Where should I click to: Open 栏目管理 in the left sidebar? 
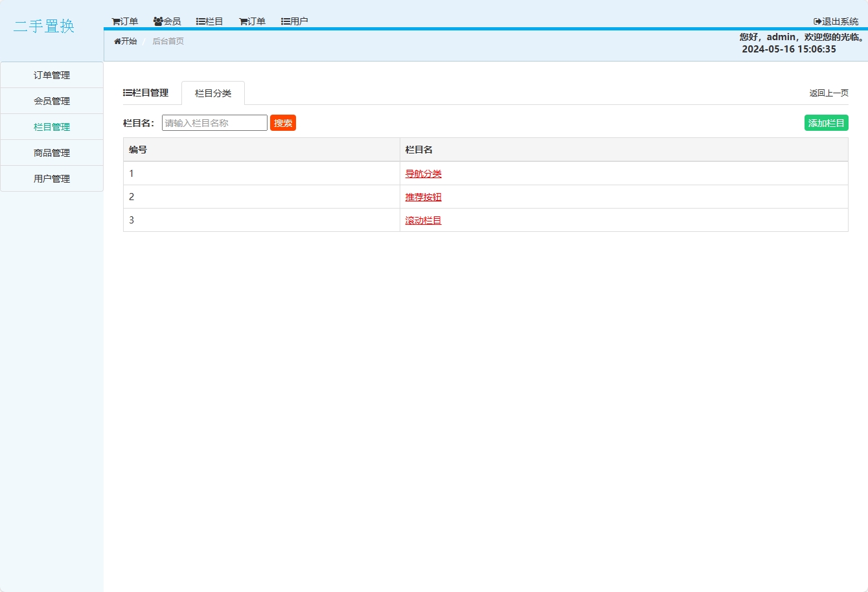[x=52, y=127]
